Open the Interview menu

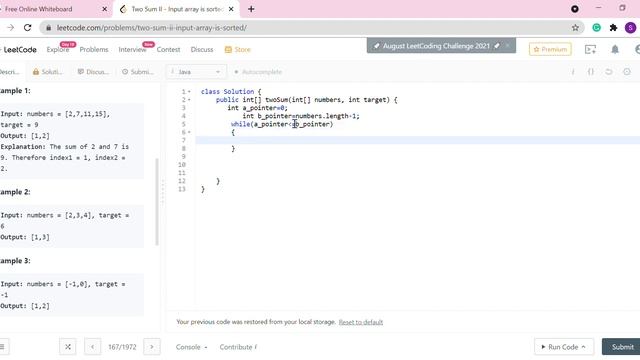click(x=132, y=49)
